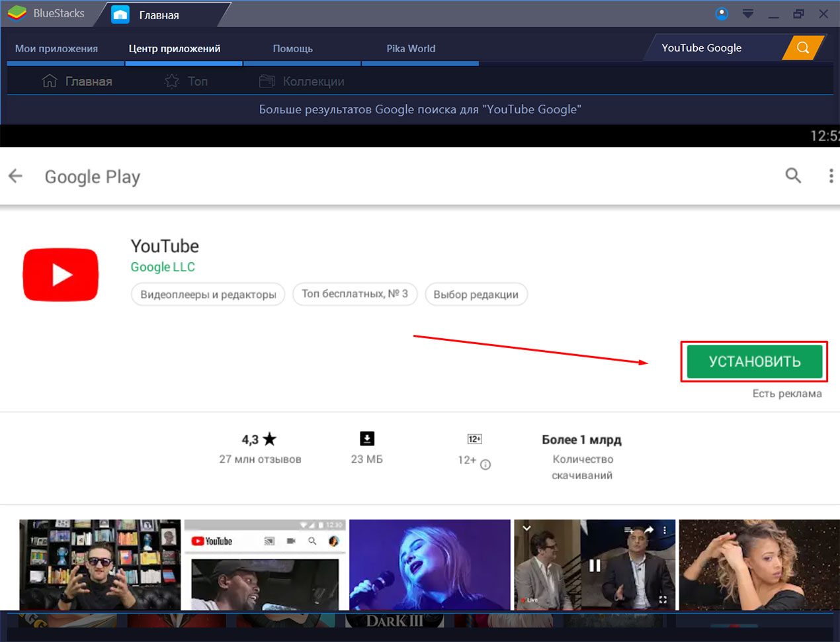Image resolution: width=840 pixels, height=642 pixels.
Task: Click the Google Play search magnifier
Action: pos(793,175)
